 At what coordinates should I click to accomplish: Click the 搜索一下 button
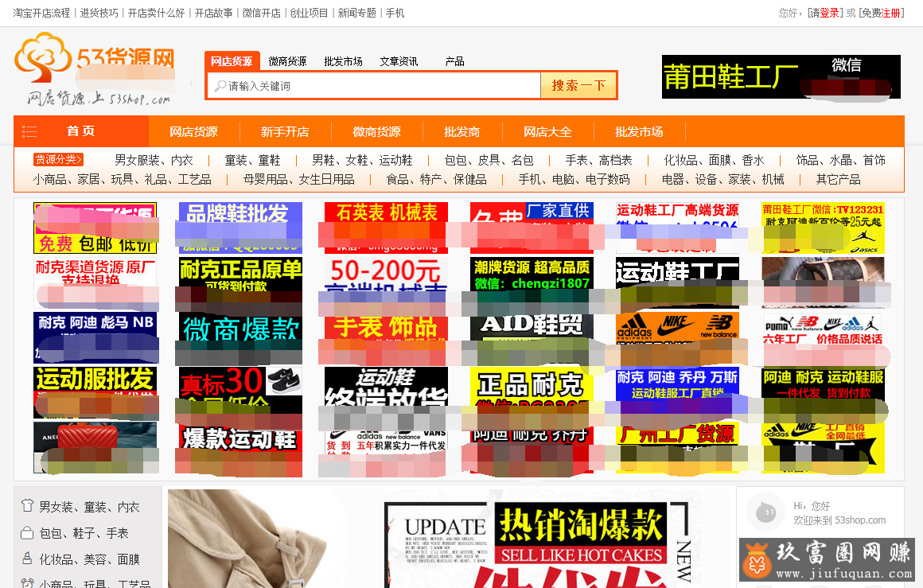click(x=578, y=85)
